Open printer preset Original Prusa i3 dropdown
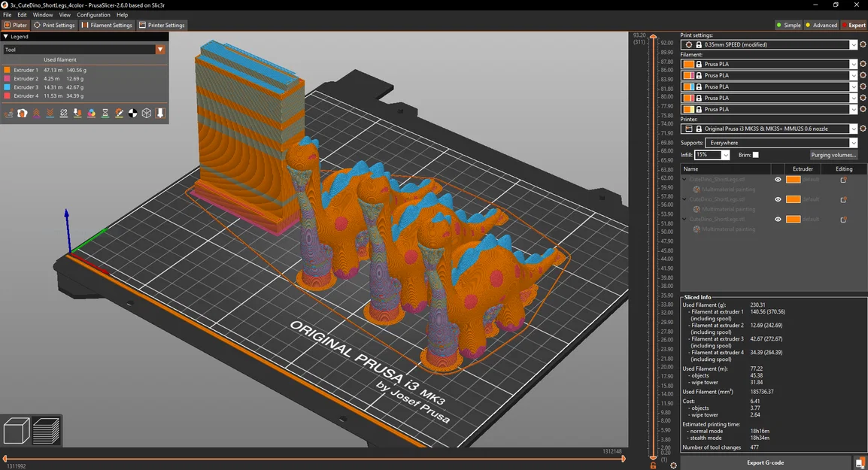868x470 pixels. click(x=853, y=129)
